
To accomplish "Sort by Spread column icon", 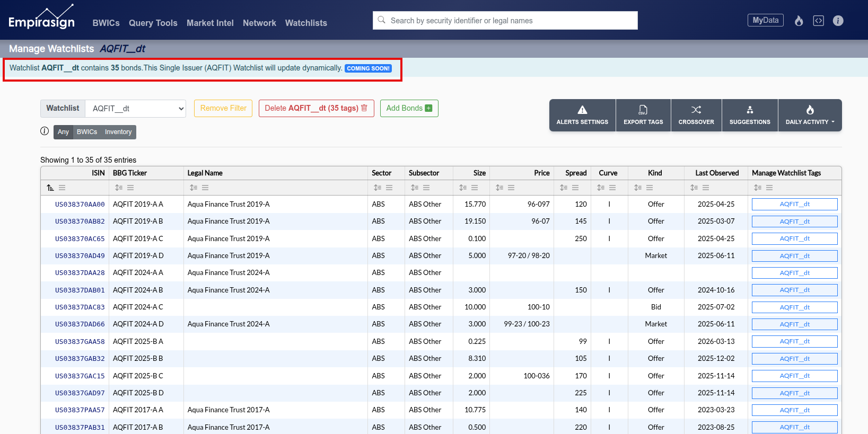I will click(564, 188).
